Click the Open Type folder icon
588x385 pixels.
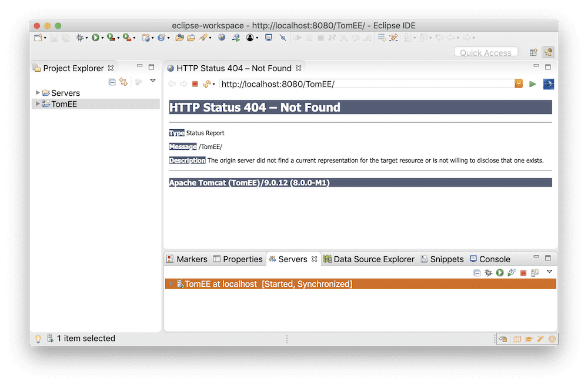pyautogui.click(x=179, y=38)
